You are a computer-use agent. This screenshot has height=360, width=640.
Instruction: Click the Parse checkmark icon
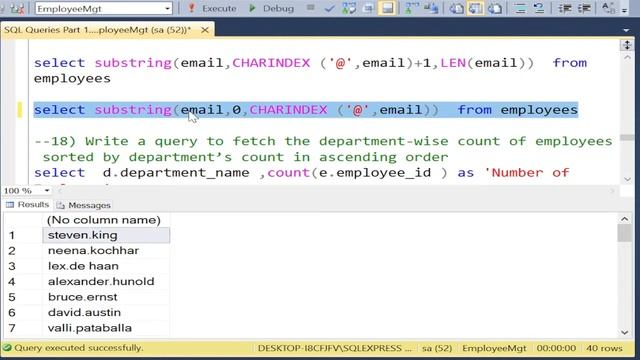pos(329,8)
